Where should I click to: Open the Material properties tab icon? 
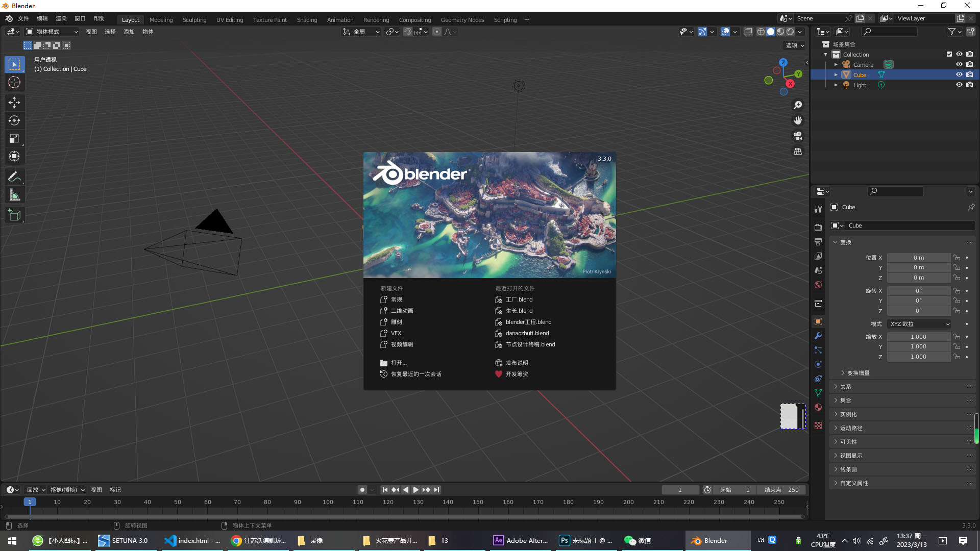coord(818,407)
